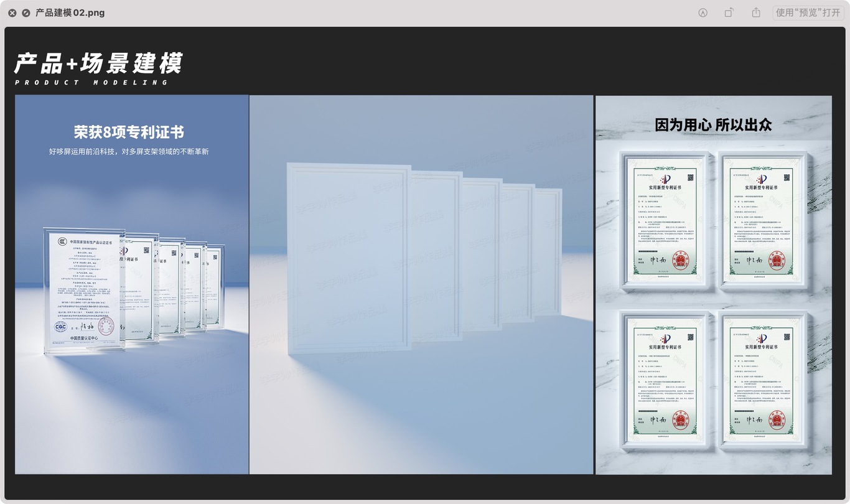Close the Quick Look preview window
Screen dimensions: 850x504
coord(12,12)
